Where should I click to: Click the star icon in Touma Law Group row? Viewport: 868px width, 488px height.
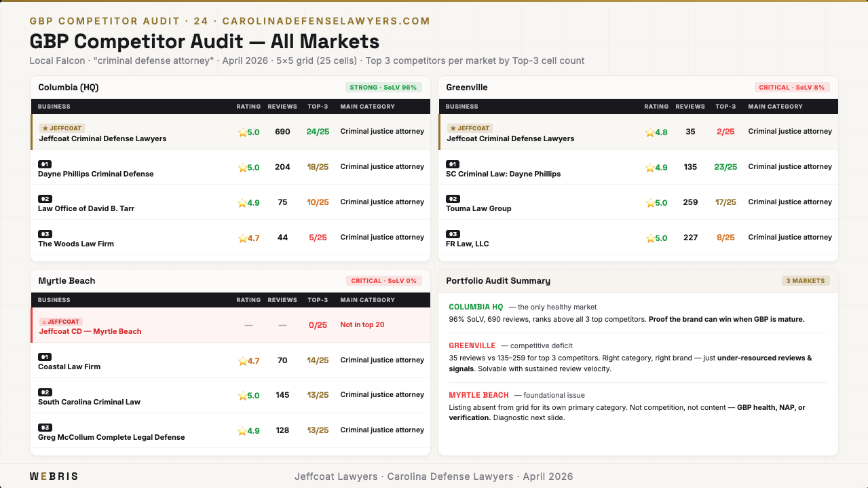[650, 203]
